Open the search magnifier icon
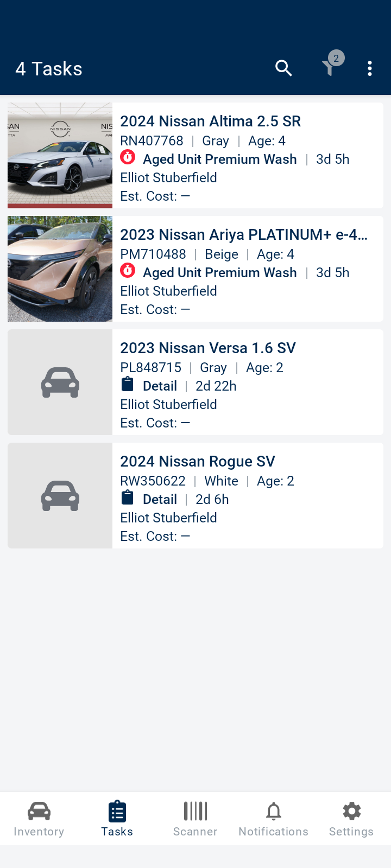This screenshot has height=868, width=391. (283, 68)
